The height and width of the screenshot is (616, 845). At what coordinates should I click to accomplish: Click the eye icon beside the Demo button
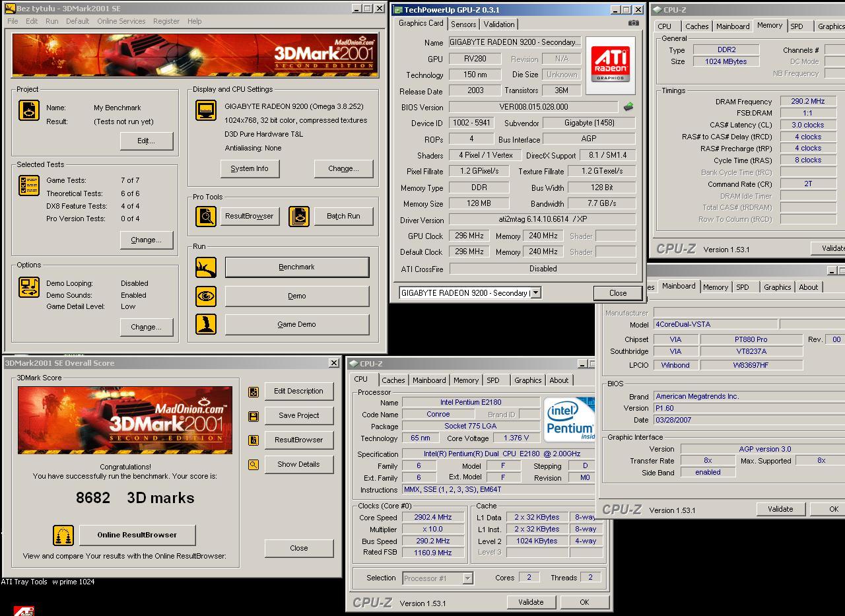click(206, 296)
